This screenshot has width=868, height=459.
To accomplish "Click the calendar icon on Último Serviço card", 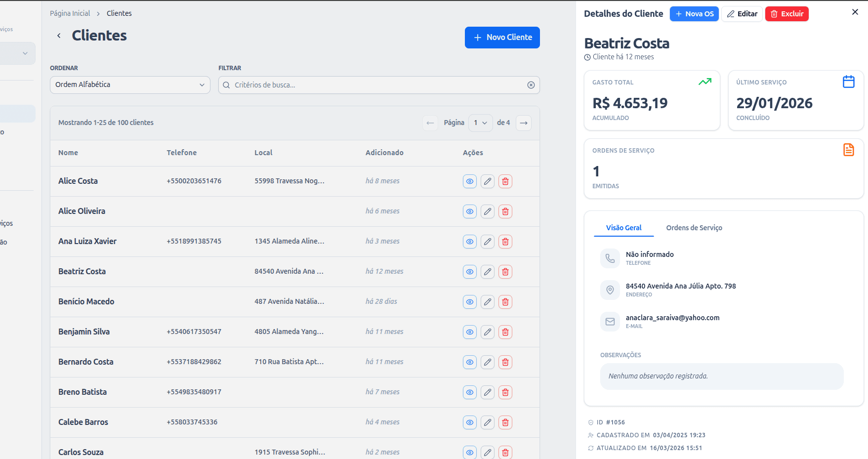I will [x=849, y=82].
